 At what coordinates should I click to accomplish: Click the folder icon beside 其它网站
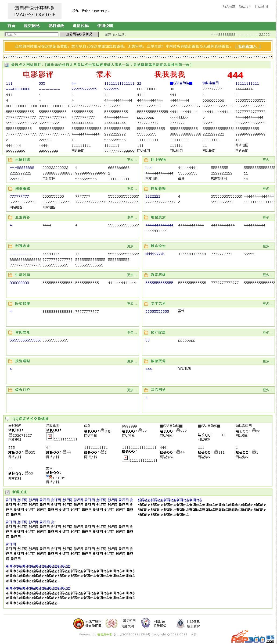(146, 390)
